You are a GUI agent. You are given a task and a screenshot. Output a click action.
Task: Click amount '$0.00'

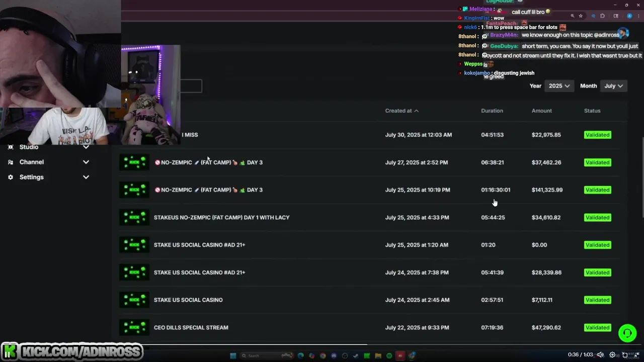point(539,245)
